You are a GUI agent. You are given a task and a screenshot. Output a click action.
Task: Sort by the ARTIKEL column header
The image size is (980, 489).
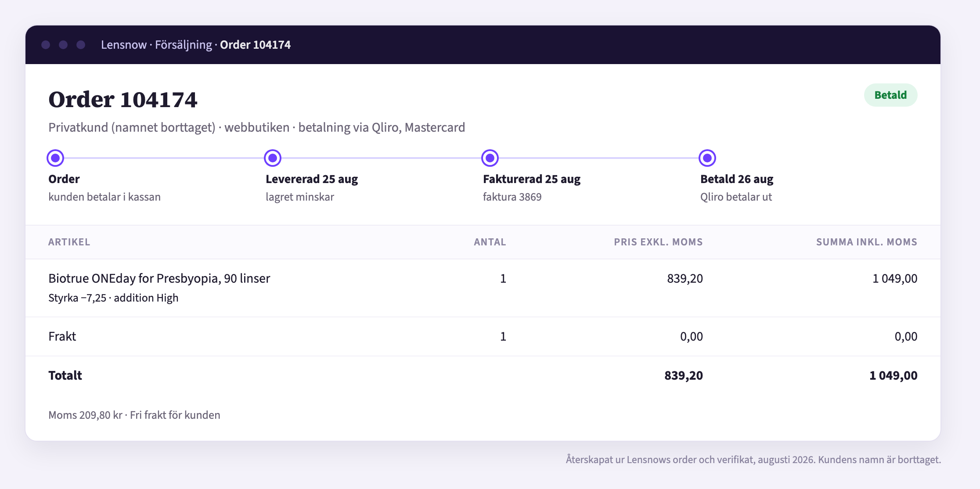(x=69, y=242)
